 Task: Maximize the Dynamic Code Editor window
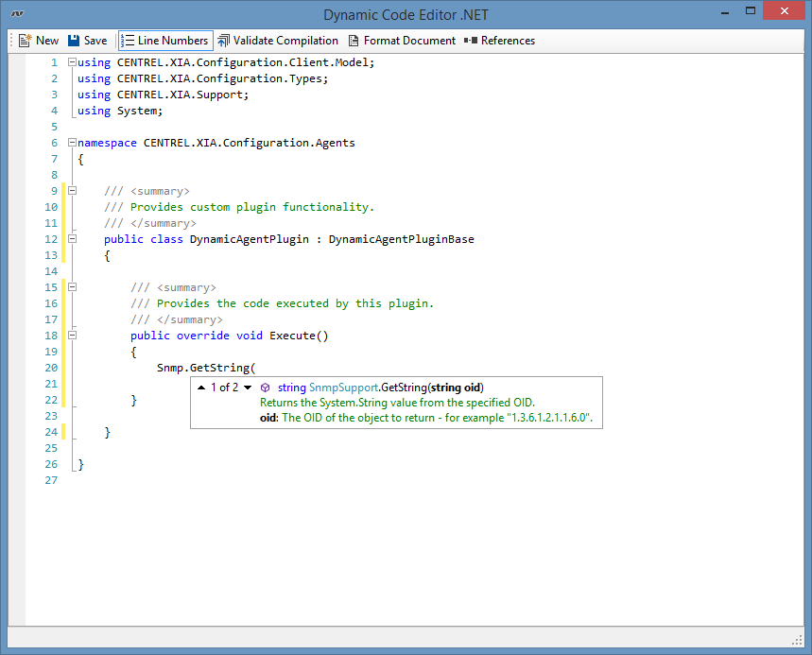pos(751,11)
